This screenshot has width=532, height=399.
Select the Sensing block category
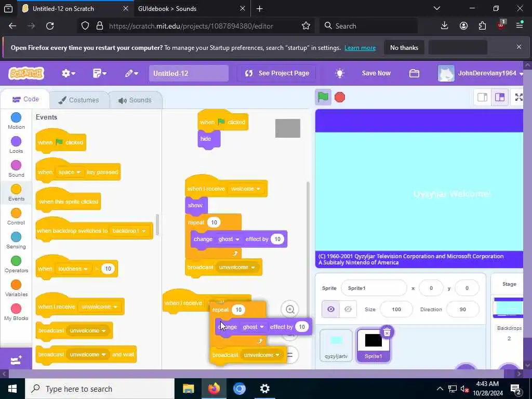coord(16,241)
